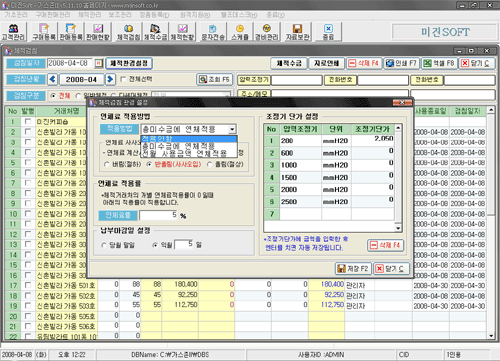
Task: Click the 체적환경설정 settings button
Action: [129, 63]
